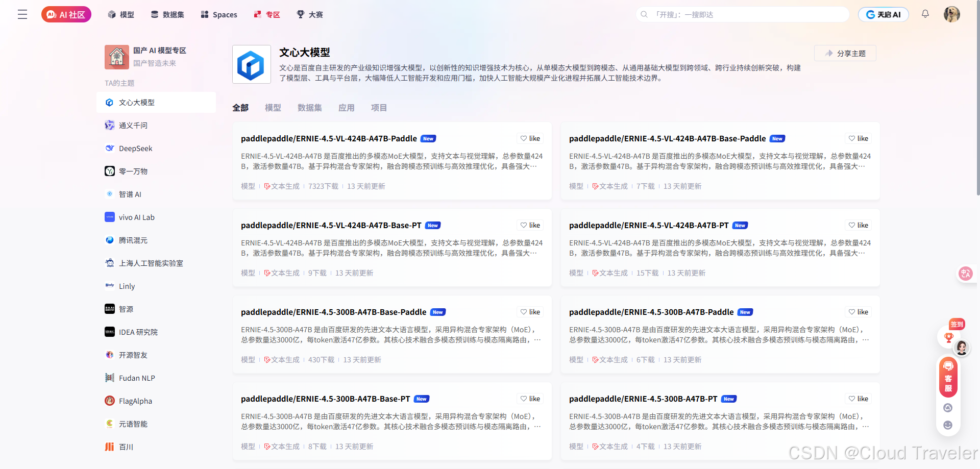The width and height of the screenshot is (980, 469).
Task: Click the floating smiley feedback icon
Action: pyautogui.click(x=948, y=425)
